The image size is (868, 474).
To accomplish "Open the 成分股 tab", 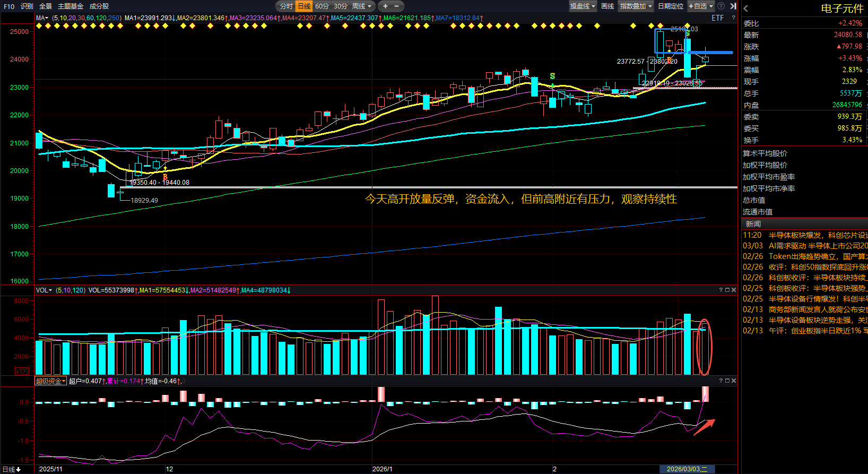I will [x=99, y=6].
